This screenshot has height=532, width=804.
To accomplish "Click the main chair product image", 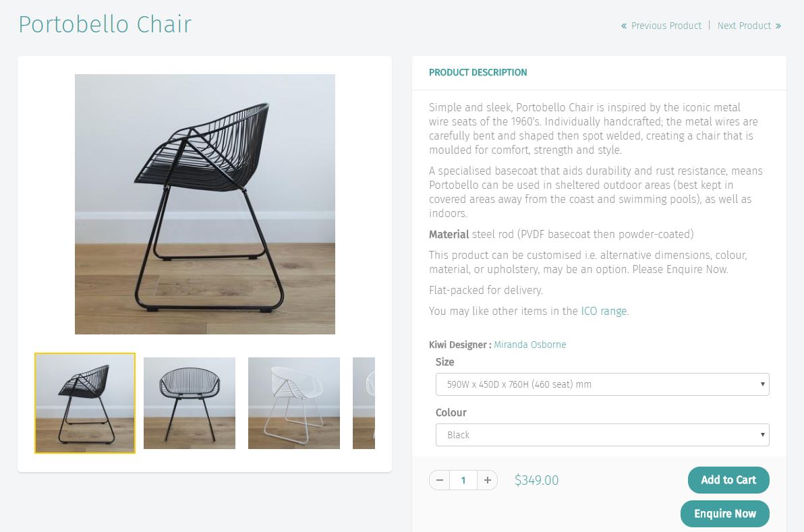I will coord(205,204).
